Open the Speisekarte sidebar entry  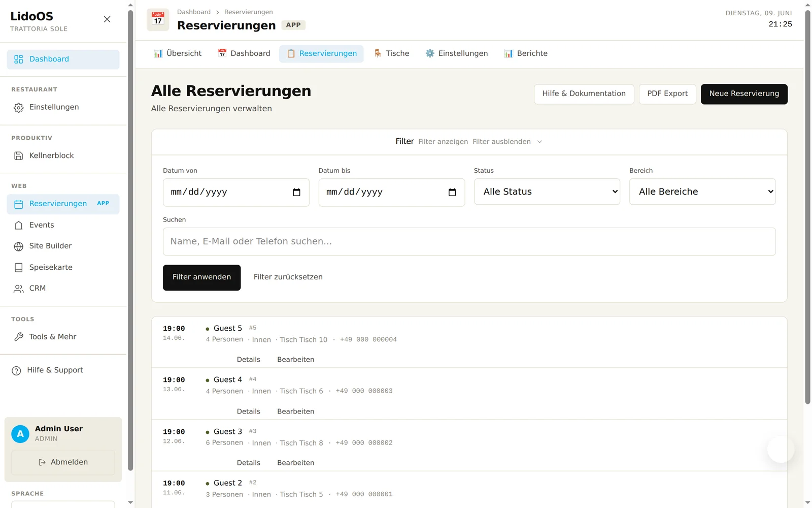pos(63,268)
